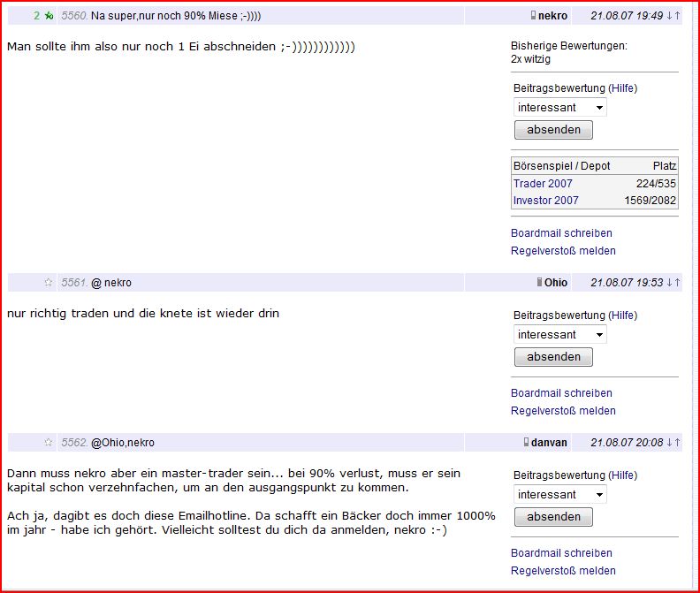Open rating dropdown for danvan's post

point(559,494)
